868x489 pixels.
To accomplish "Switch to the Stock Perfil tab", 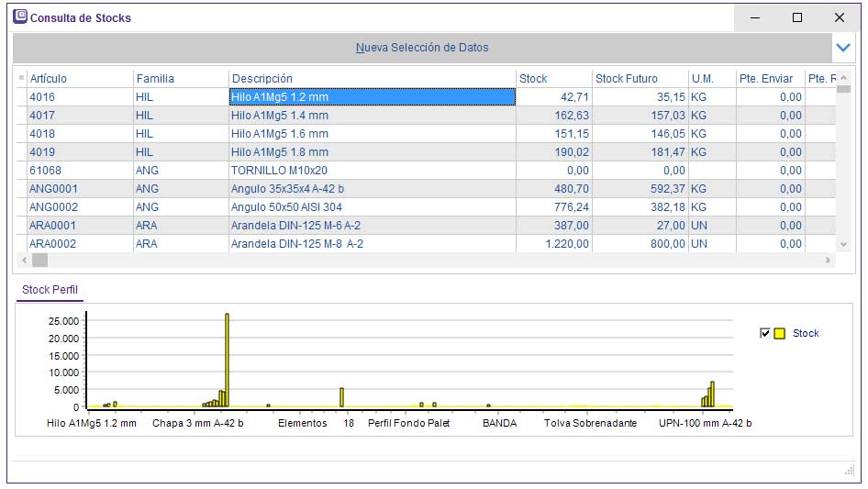I will tap(50, 290).
